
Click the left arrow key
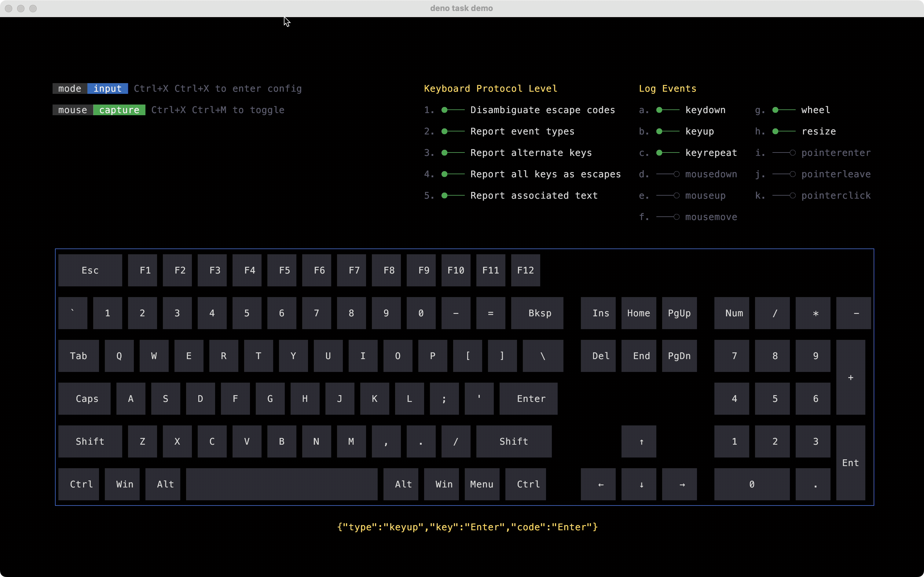(598, 484)
